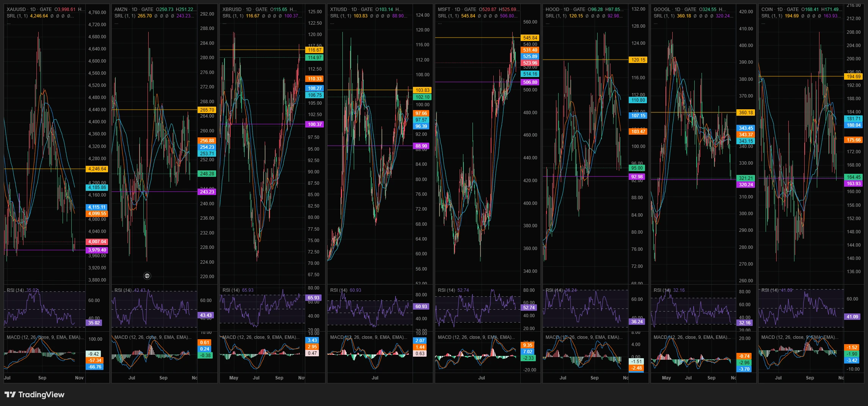
Task: Click the 100.37 purple label on XBRUSD axis
Action: click(315, 124)
